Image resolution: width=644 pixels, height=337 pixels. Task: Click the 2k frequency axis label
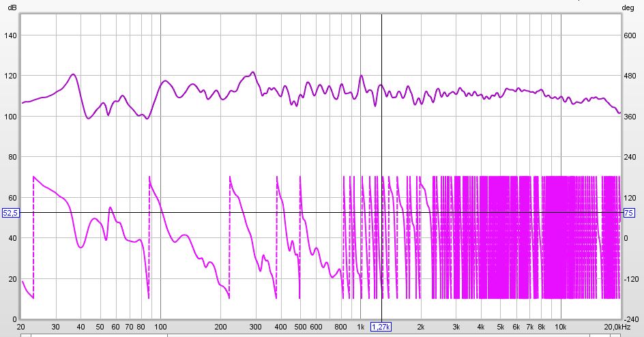422,327
